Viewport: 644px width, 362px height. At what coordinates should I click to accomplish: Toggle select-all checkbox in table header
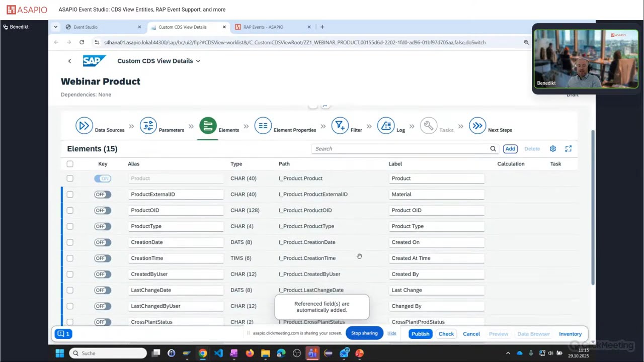70,164
